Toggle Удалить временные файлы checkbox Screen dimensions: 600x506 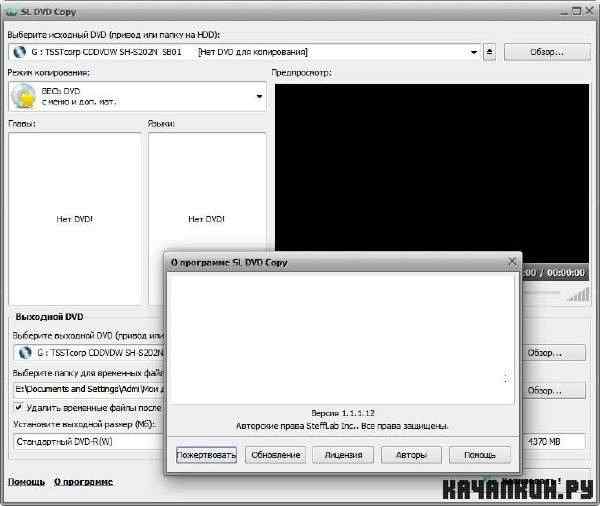pyautogui.click(x=18, y=407)
